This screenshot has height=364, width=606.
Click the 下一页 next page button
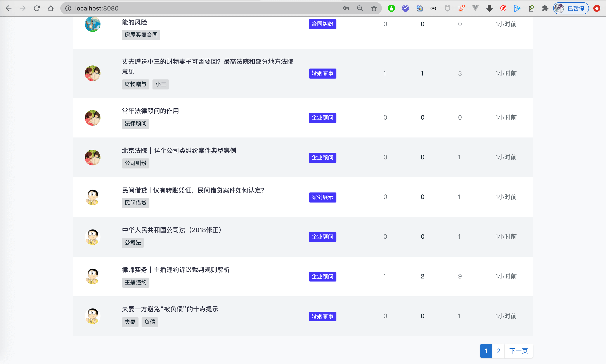pyautogui.click(x=518, y=351)
